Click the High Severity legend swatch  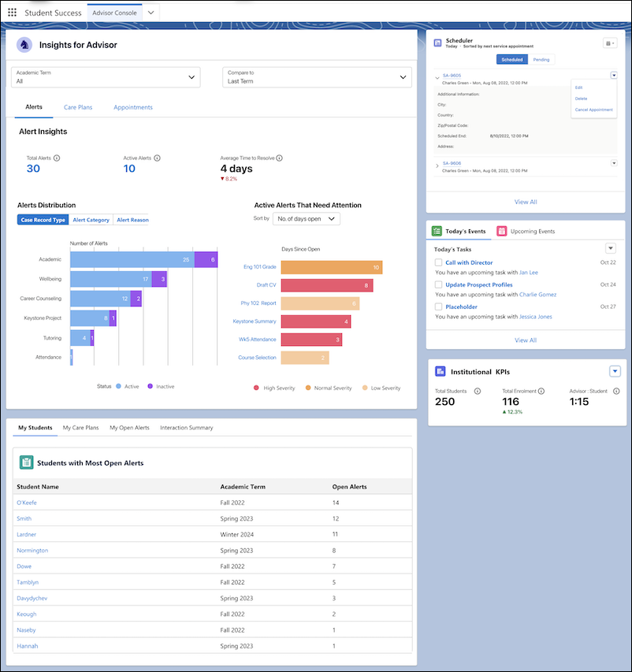click(256, 388)
